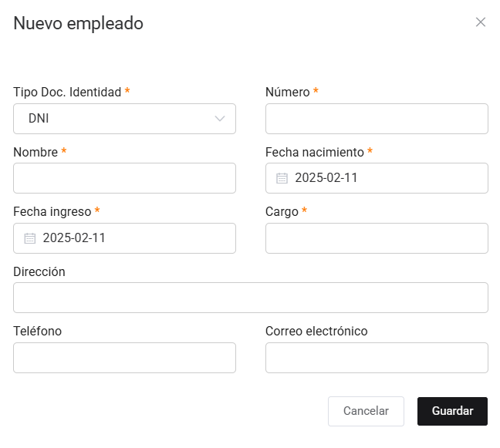Expand Tipo Doc. Identidad dropdown arrow
500x448 pixels.
(220, 119)
